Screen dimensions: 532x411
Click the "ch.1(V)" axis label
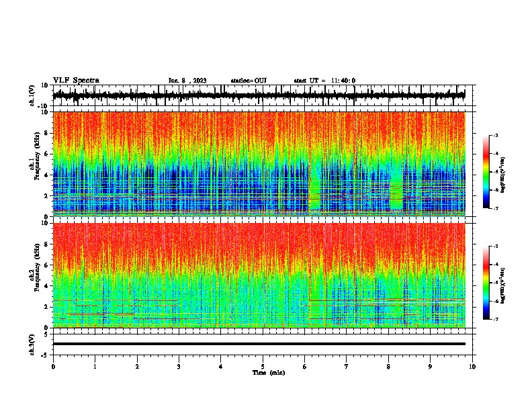click(32, 95)
